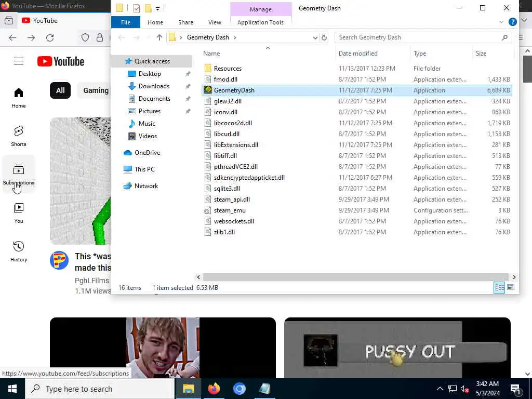Click PghLFilms channel avatar
The width and height of the screenshot is (532, 399).
point(59,260)
